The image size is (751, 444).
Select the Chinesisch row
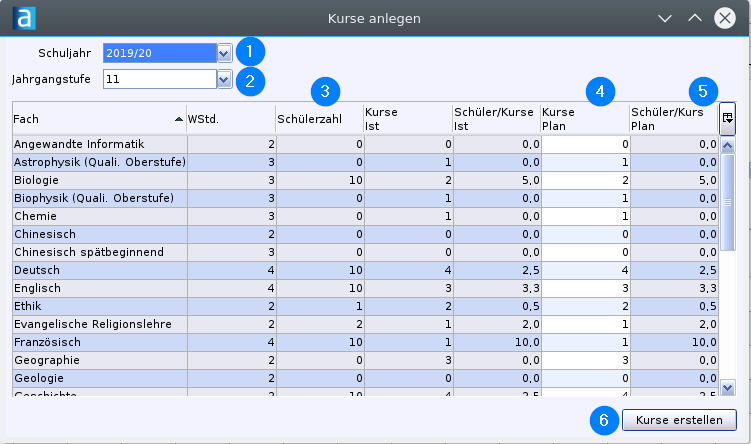[x=365, y=234]
